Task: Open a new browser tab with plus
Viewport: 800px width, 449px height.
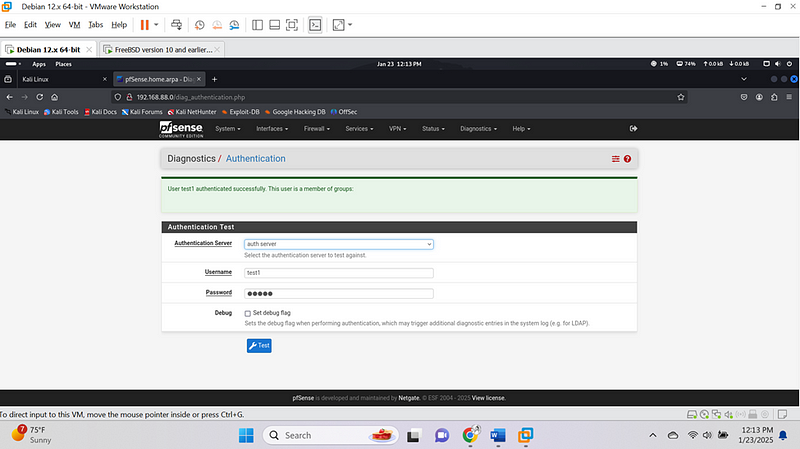Action: [214, 79]
